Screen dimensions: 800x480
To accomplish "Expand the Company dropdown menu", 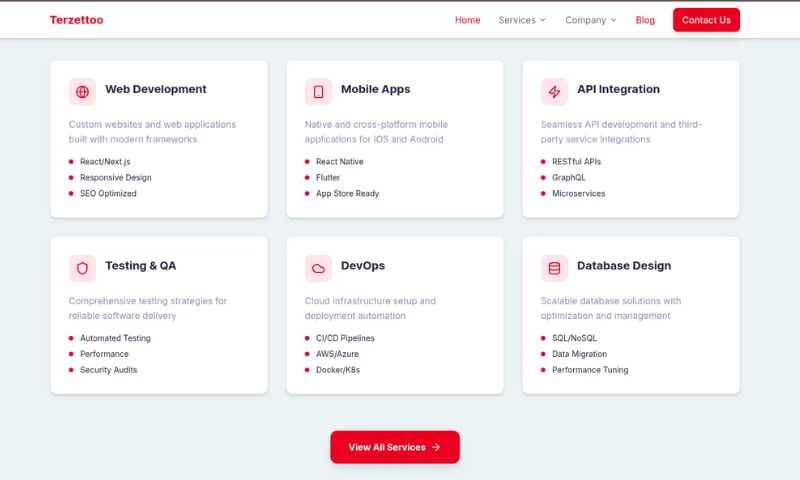I will coord(590,20).
